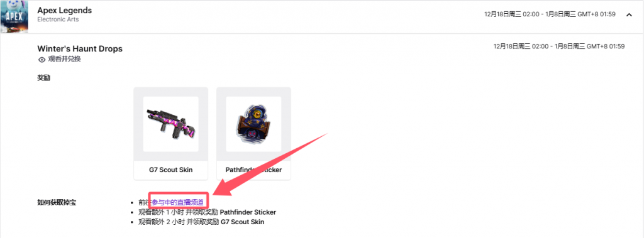
Task: Click the instruction mentioning 1 小时 Pathfinder Sticker
Action: tap(208, 212)
